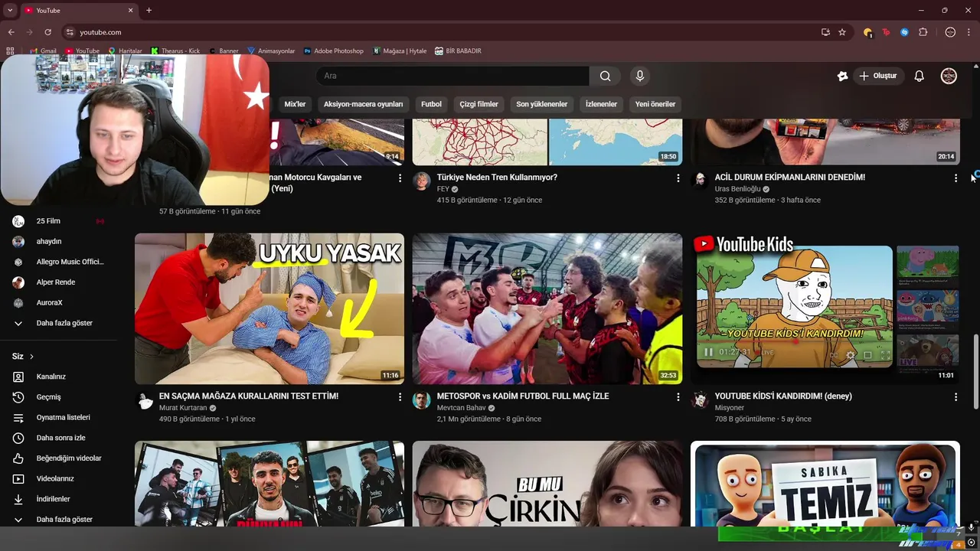Open Gmail bookmark
Screen dimensions: 980x551
[x=42, y=51]
